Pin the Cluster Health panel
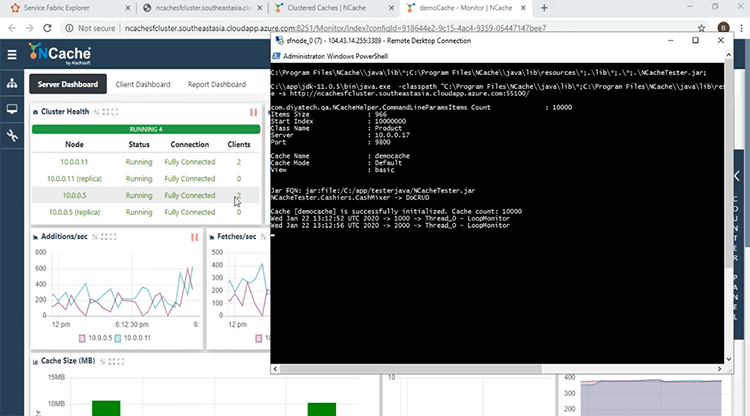 click(x=97, y=112)
